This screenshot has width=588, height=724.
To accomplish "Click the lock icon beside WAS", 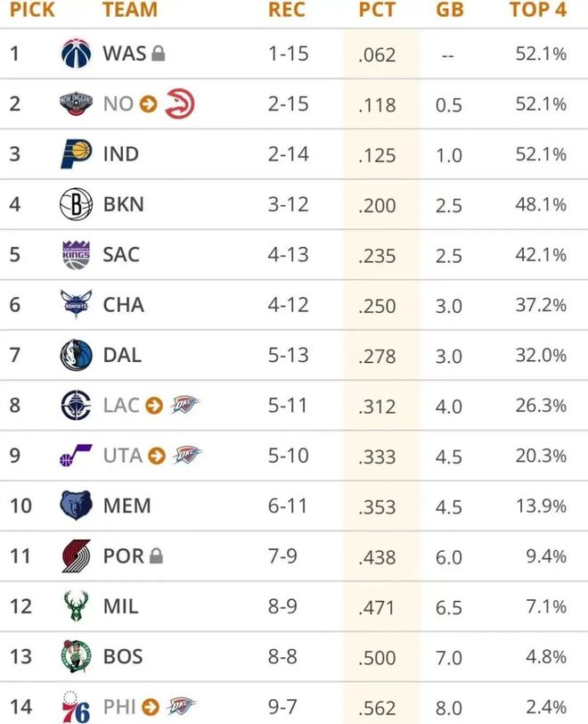I will coord(159,54).
